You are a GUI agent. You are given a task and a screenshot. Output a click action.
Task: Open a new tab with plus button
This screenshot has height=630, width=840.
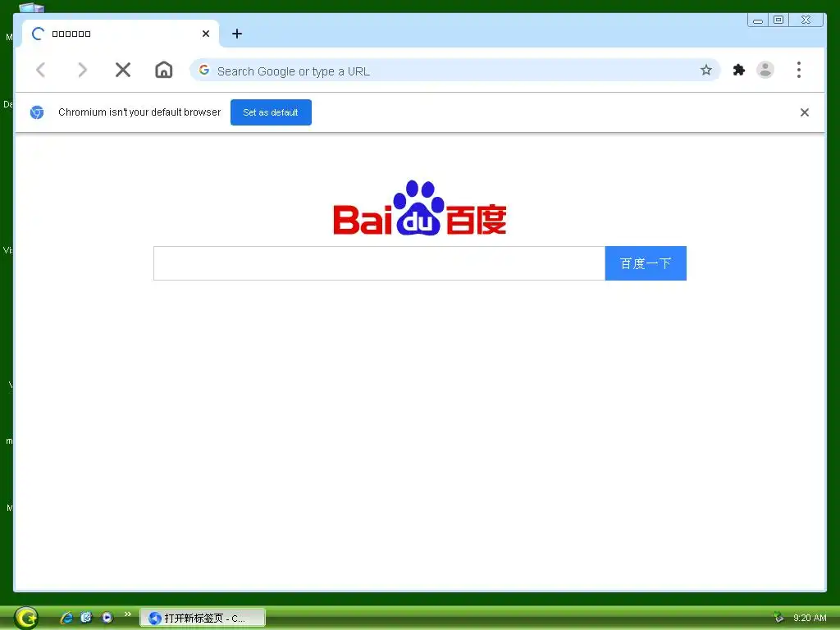tap(237, 34)
